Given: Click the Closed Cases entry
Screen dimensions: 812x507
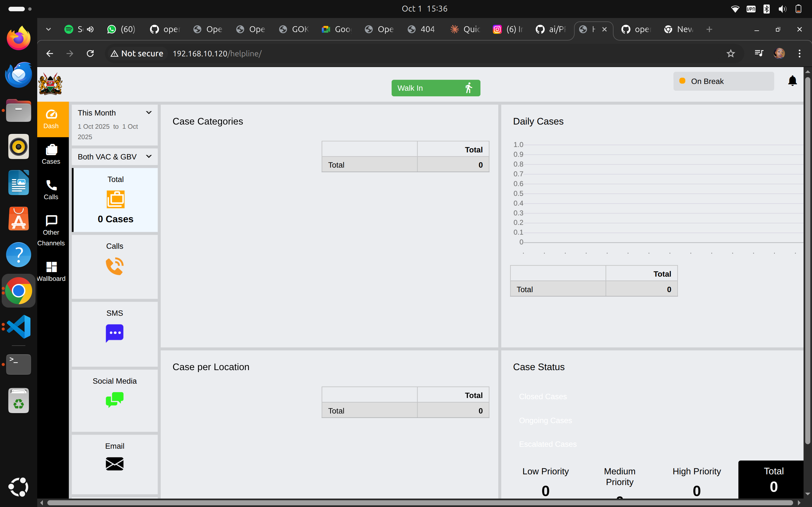Looking at the screenshot, I should click(x=543, y=396).
